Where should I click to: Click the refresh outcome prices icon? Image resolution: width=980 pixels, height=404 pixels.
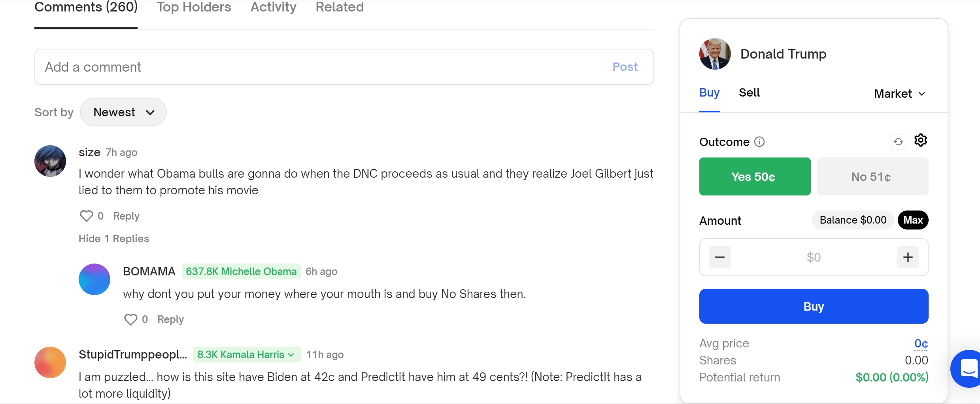point(898,142)
